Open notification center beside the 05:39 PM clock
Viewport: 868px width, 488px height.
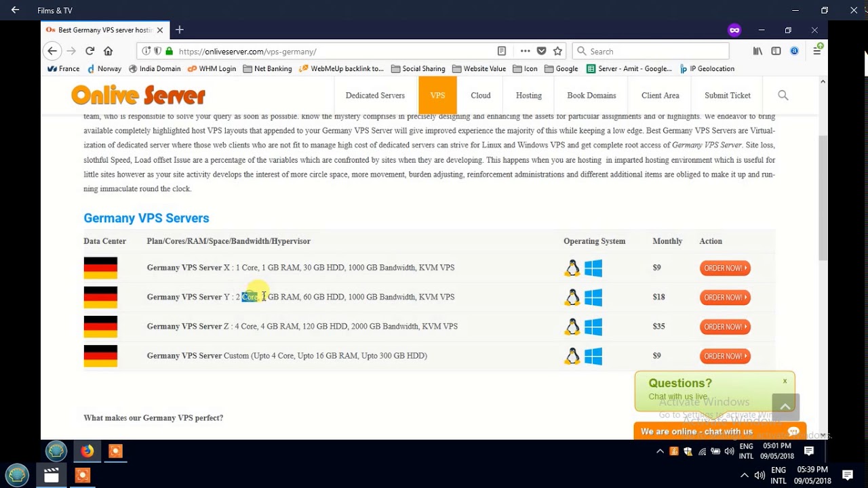[847, 475]
